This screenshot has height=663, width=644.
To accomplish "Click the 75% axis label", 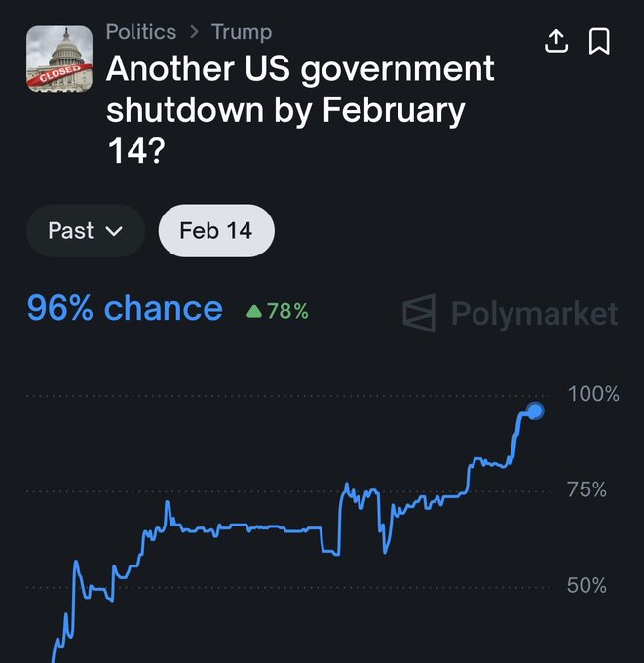I will 587,489.
